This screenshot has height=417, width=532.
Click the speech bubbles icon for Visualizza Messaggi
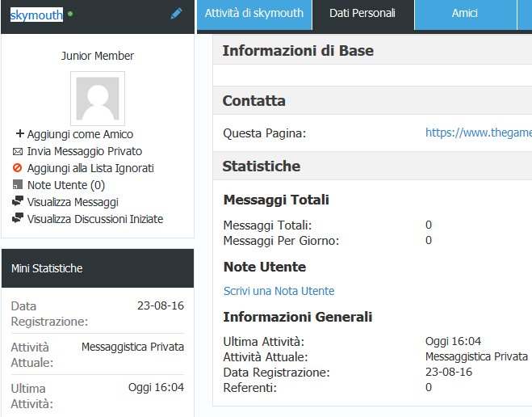18,201
